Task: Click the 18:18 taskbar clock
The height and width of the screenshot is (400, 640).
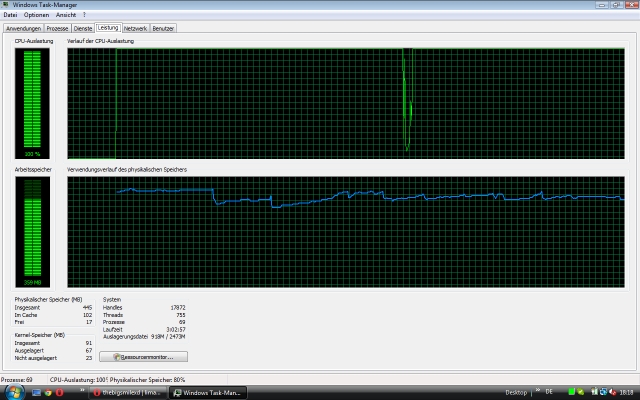Action: click(x=627, y=392)
